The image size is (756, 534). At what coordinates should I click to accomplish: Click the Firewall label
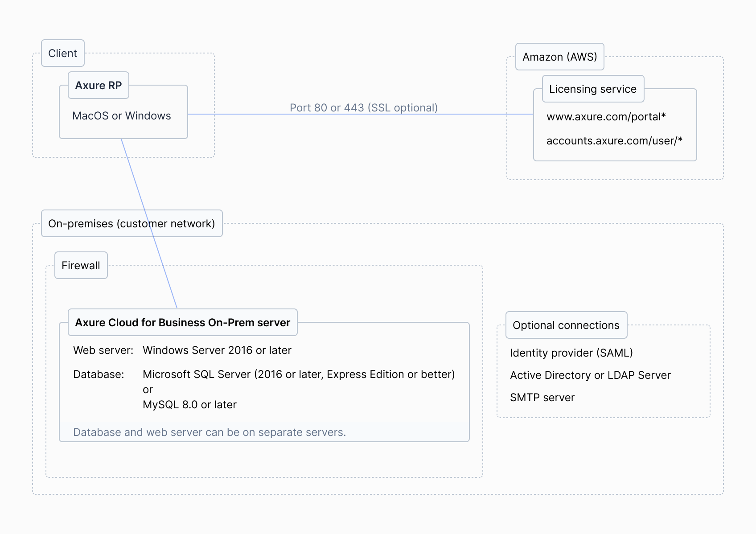[x=81, y=265]
